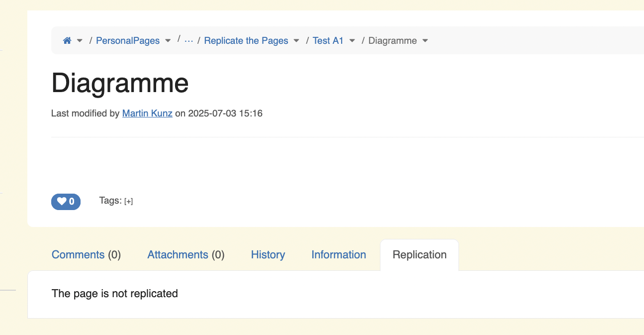This screenshot has height=335, width=644.
Task: Click the Diagramme page title heading
Action: click(x=120, y=83)
